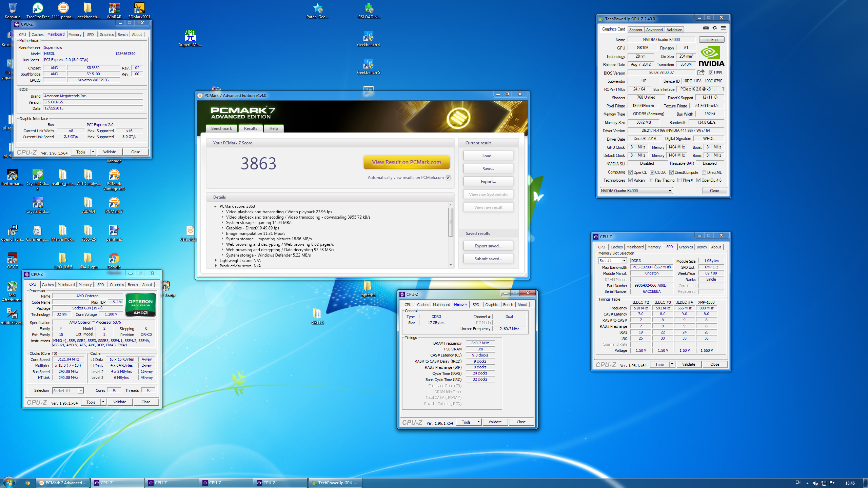Launch the PCMark 7 desktop shortcut

point(114,205)
